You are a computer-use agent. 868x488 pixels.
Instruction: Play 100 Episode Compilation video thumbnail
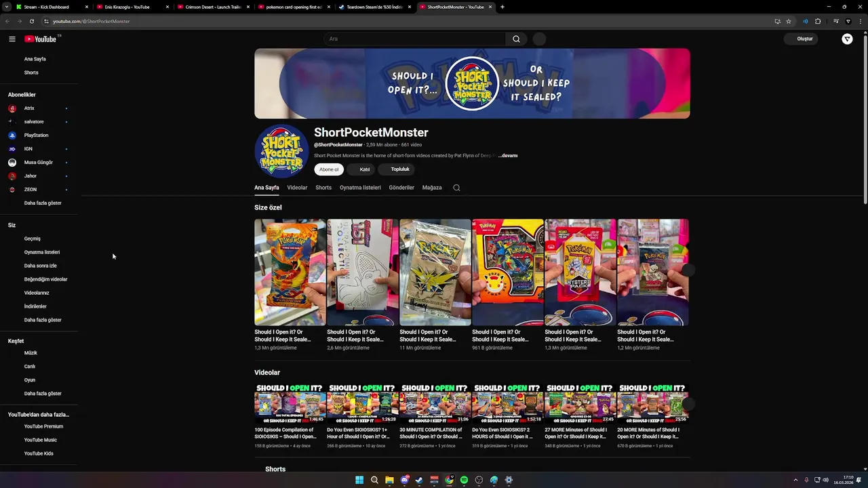click(x=290, y=404)
